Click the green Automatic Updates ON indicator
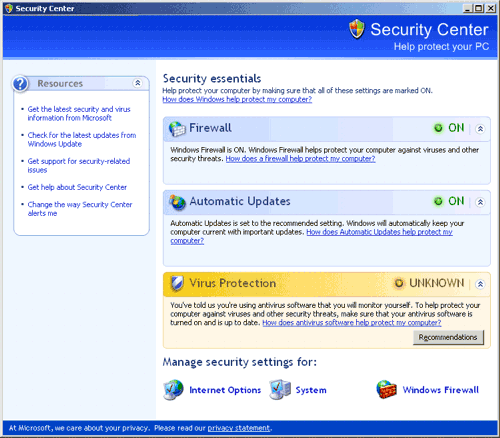 (438, 201)
